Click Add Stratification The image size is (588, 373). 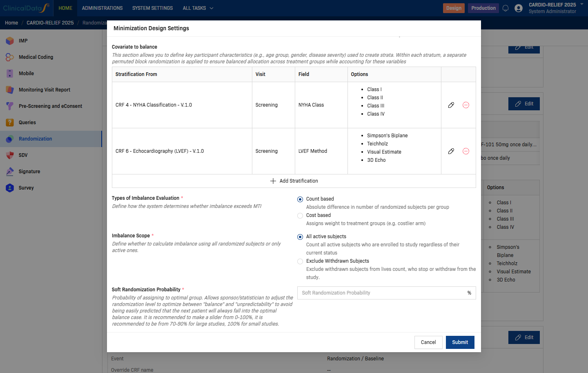(294, 181)
